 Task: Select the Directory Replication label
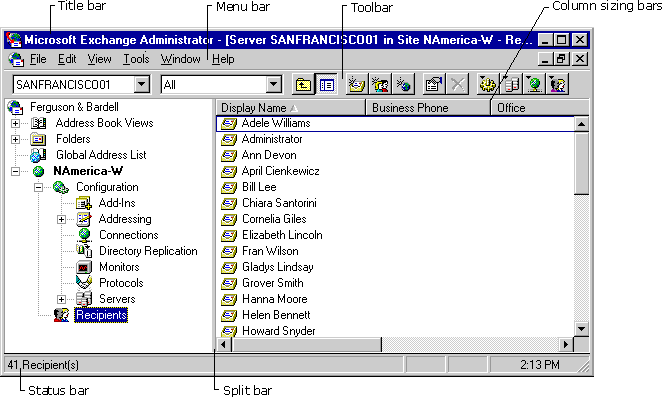click(148, 251)
